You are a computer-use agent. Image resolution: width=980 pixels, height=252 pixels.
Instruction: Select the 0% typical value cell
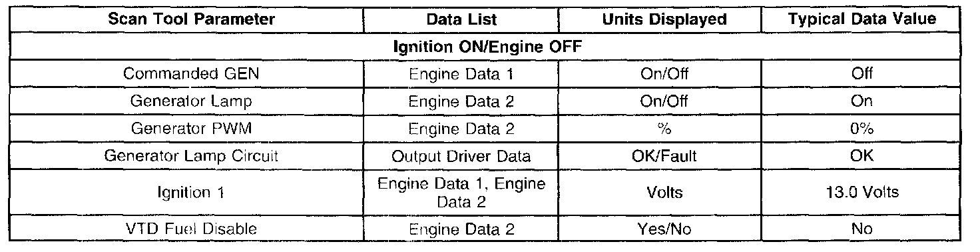click(862, 128)
